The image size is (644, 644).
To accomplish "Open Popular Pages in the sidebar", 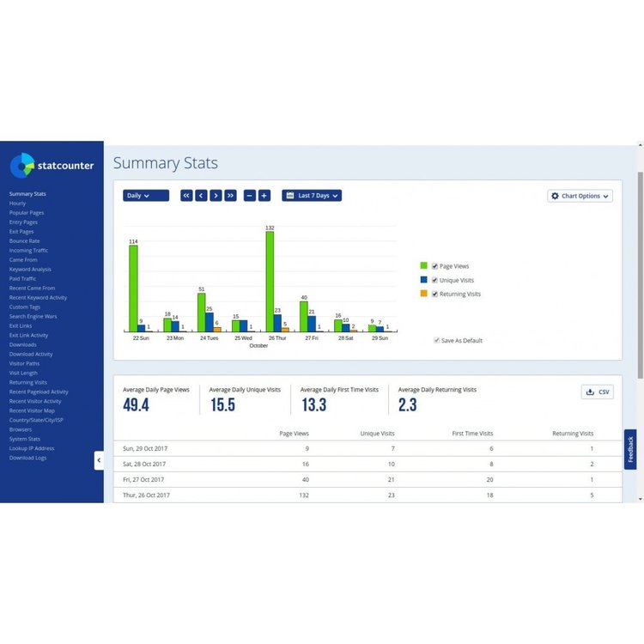I will 27,213.
